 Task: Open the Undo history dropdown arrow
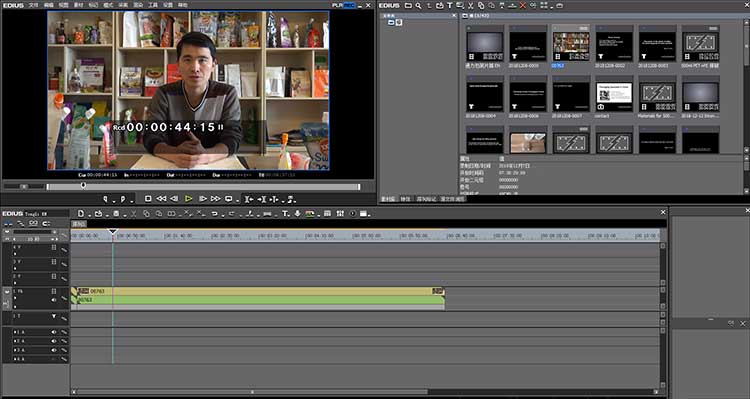tap(223, 215)
